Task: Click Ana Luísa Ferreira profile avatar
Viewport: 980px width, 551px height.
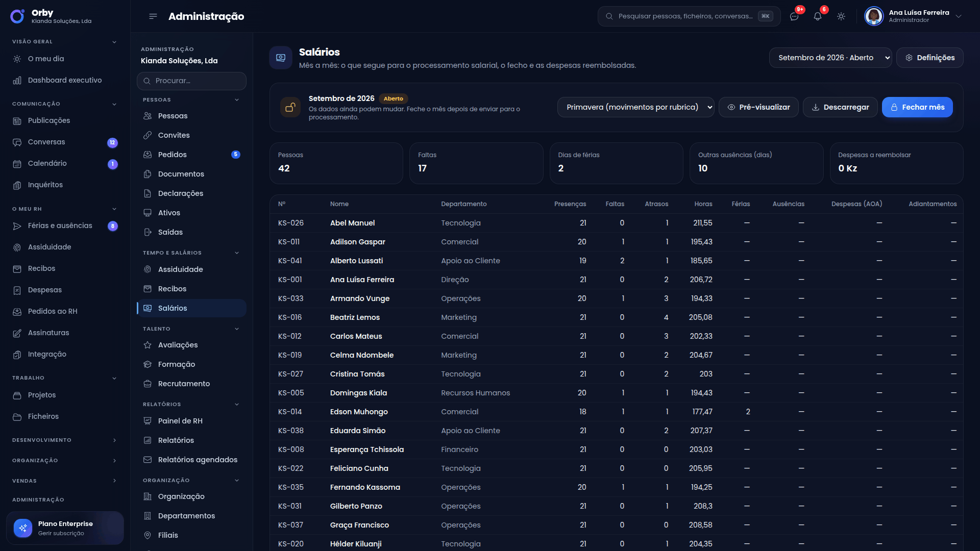Action: [874, 16]
